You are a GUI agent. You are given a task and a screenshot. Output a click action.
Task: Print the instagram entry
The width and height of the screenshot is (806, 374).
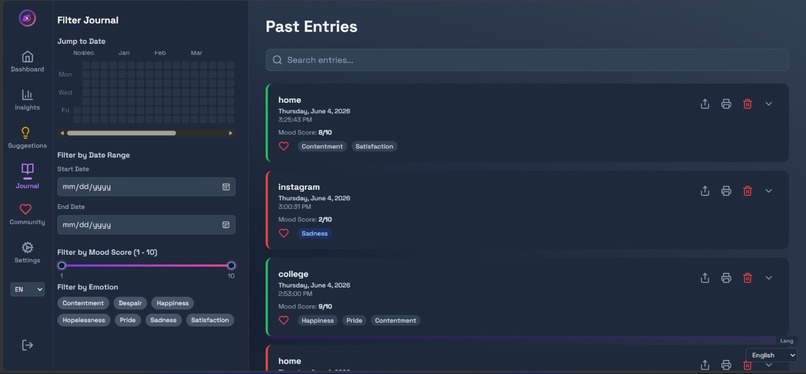point(726,191)
